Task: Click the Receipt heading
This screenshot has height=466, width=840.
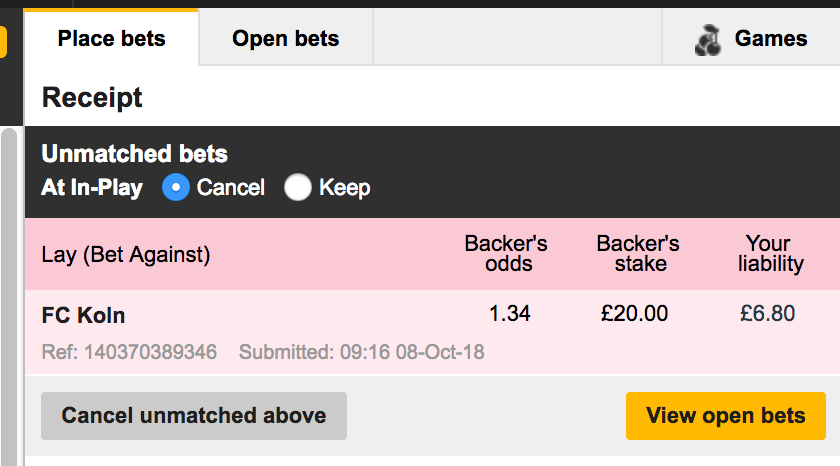Action: 92,97
